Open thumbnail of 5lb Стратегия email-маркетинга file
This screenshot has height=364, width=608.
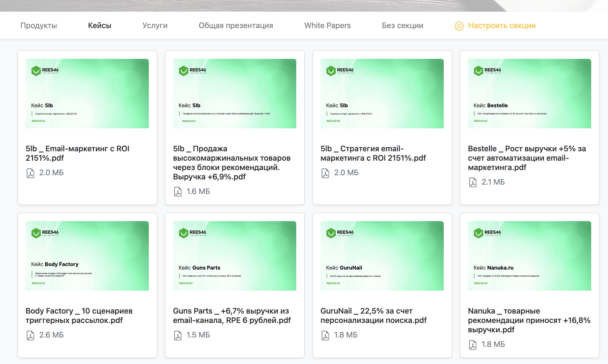tap(382, 93)
